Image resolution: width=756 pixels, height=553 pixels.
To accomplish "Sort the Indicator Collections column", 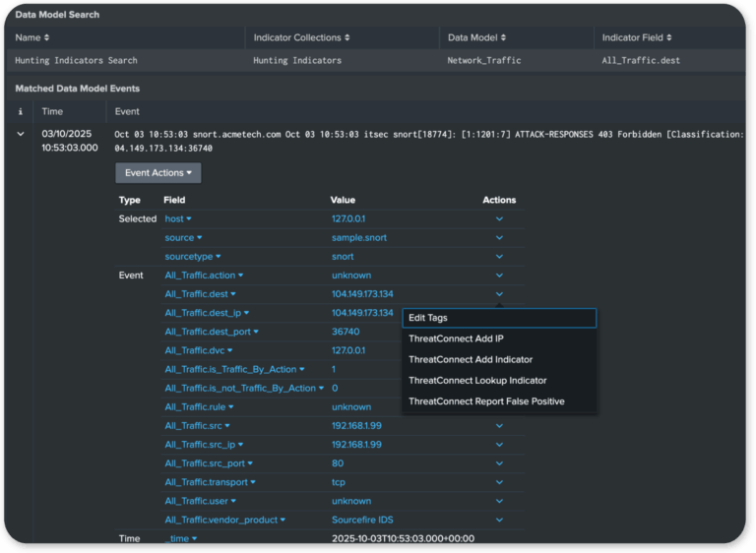I will point(346,37).
